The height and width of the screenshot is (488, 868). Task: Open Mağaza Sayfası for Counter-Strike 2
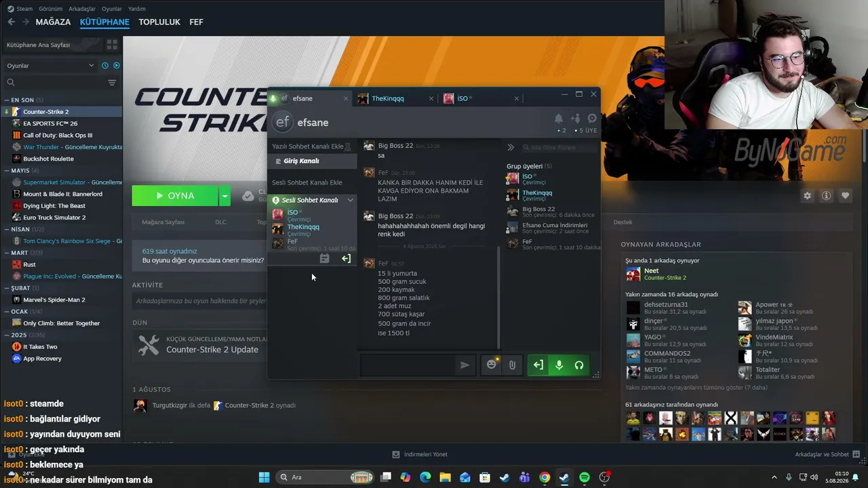pyautogui.click(x=163, y=222)
